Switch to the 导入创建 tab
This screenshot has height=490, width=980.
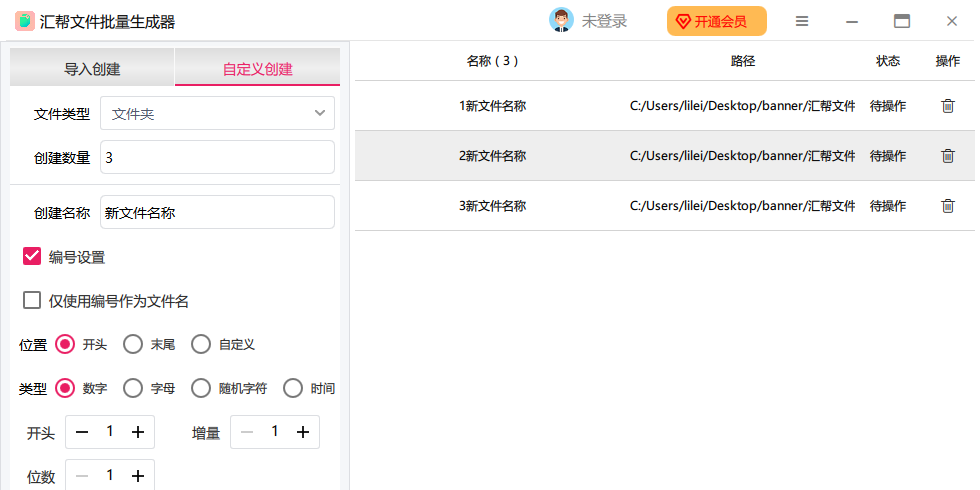(x=92, y=69)
